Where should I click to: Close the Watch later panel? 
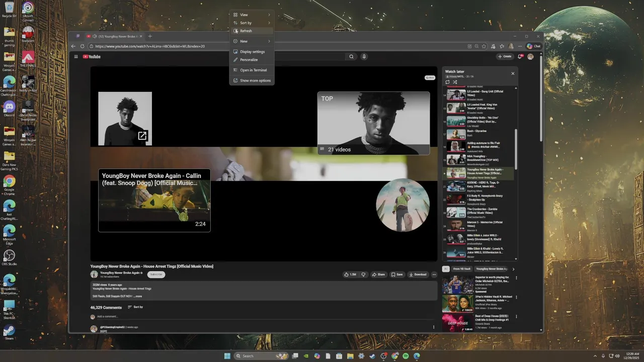click(513, 73)
